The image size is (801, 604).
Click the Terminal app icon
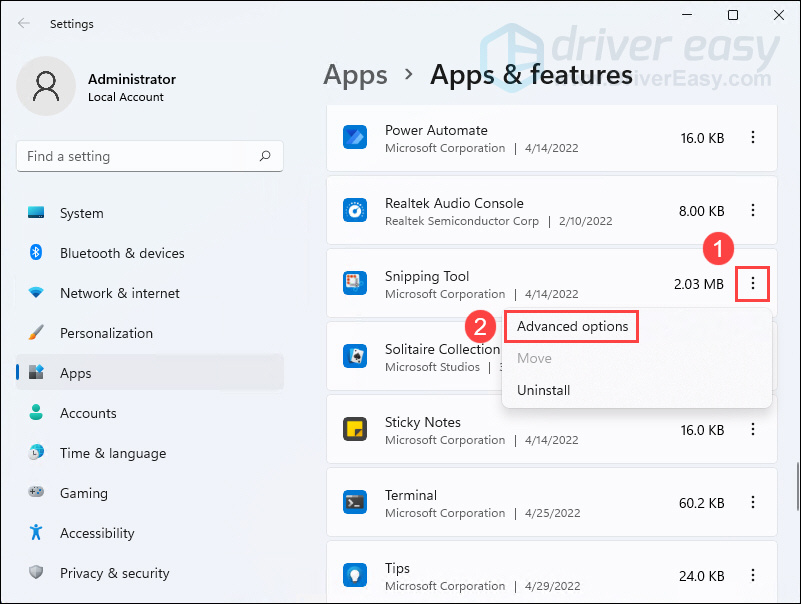point(355,503)
